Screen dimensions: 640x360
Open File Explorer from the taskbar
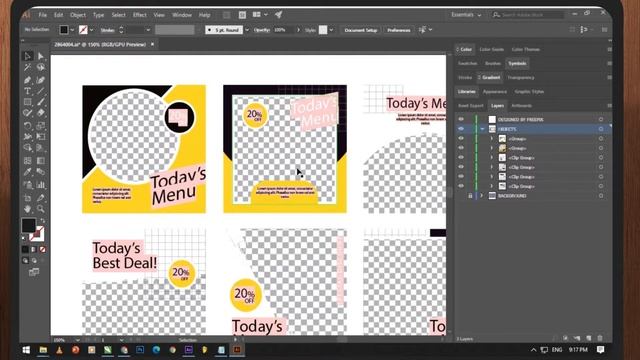pos(43,350)
